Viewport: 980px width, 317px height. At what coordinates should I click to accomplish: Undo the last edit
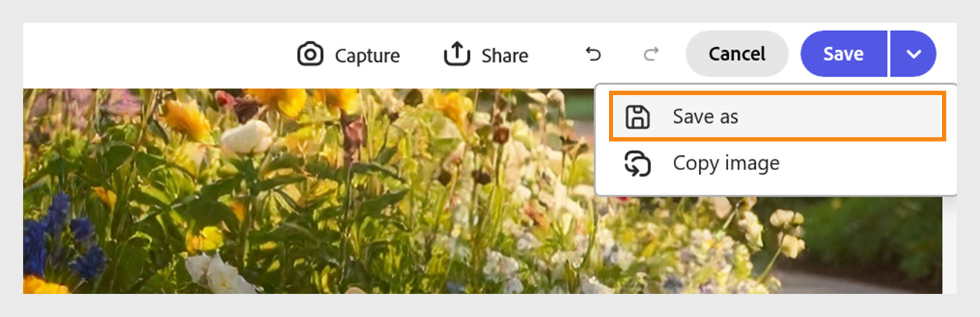coord(593,54)
